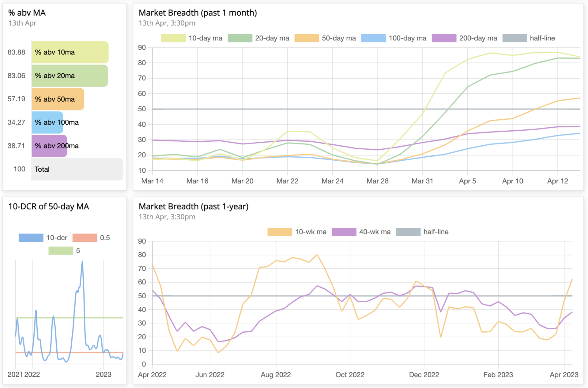Click the 2023 label on 10-DCR chart
Viewport: 588px width, 388px height.
[104, 375]
